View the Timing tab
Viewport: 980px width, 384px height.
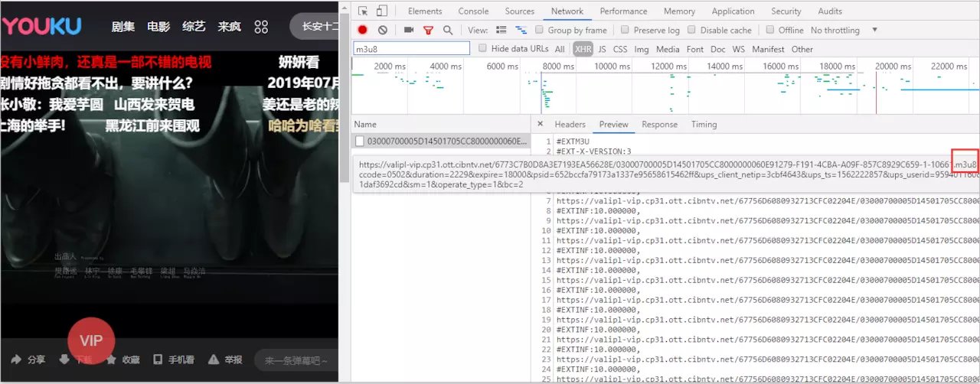click(x=704, y=125)
